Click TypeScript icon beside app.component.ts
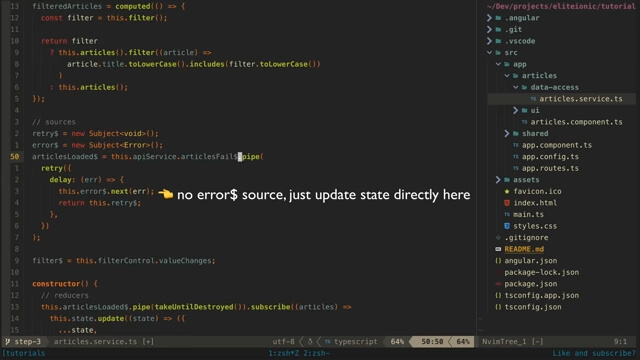The width and height of the screenshot is (640, 360). coord(516,145)
